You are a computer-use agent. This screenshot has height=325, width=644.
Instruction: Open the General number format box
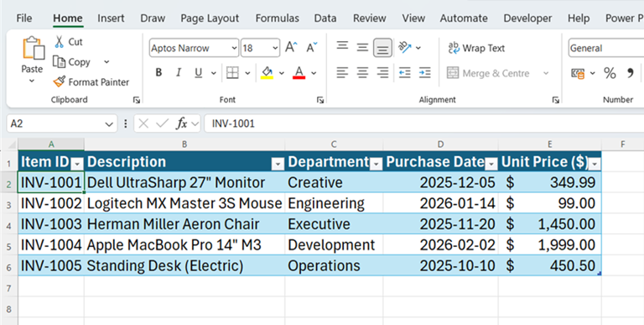[606, 48]
